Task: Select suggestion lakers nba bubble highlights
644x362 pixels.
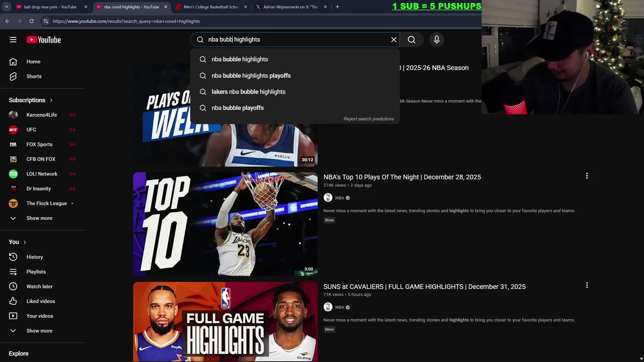Action: (295, 92)
